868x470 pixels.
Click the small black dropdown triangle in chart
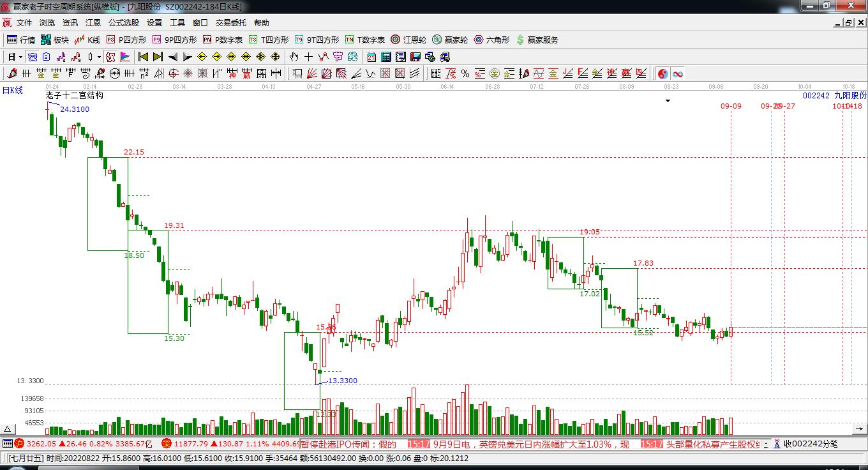click(x=668, y=101)
